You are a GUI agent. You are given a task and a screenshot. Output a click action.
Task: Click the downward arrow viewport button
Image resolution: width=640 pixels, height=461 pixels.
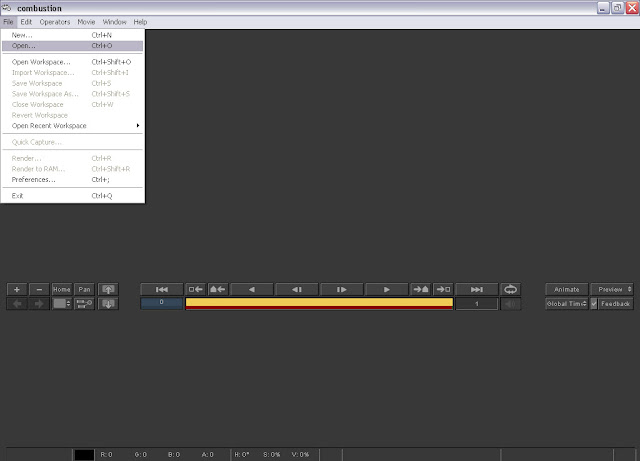[108, 304]
